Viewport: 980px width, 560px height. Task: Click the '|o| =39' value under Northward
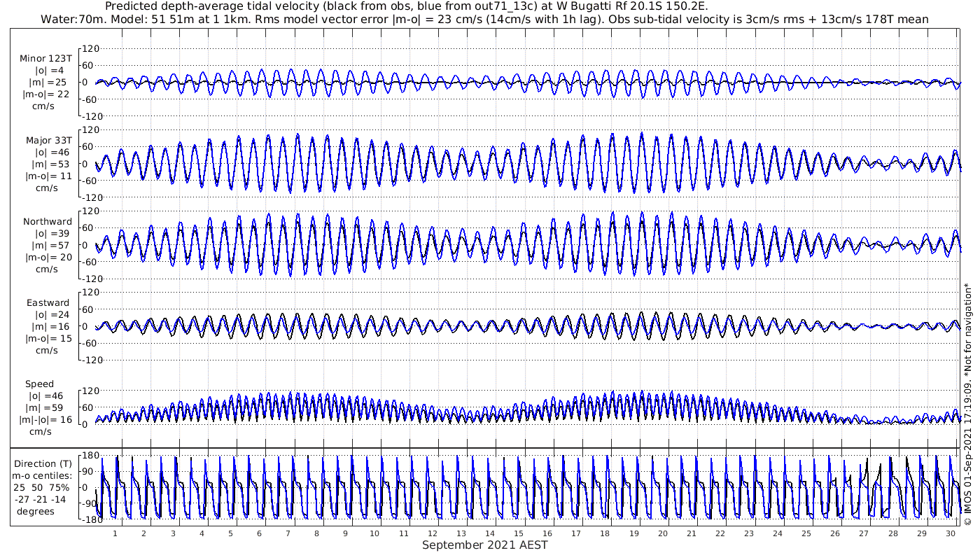pyautogui.click(x=51, y=234)
